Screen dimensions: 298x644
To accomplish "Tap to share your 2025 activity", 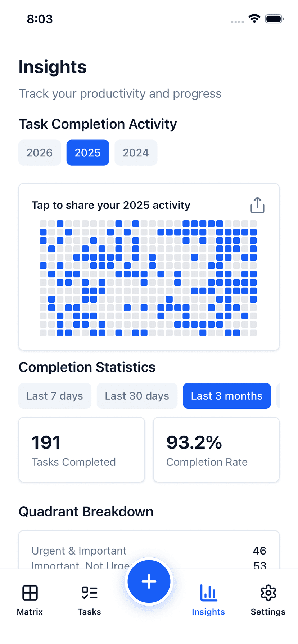I will pyautogui.click(x=111, y=205).
